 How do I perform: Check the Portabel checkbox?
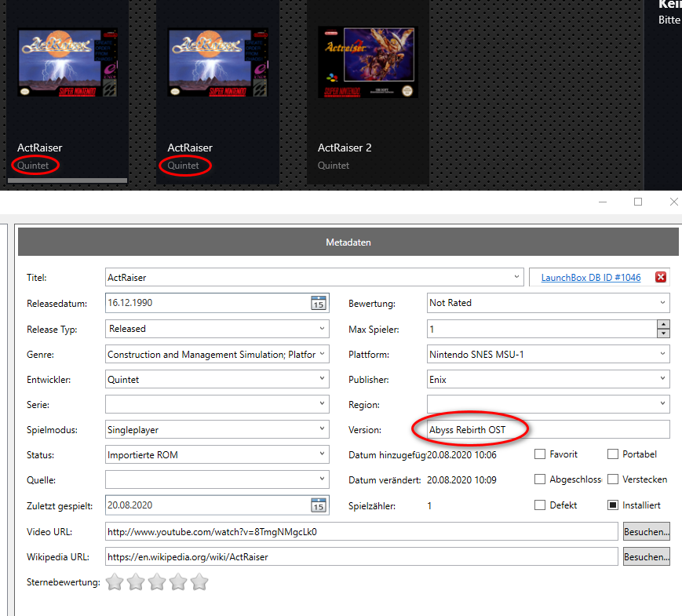[x=613, y=454]
